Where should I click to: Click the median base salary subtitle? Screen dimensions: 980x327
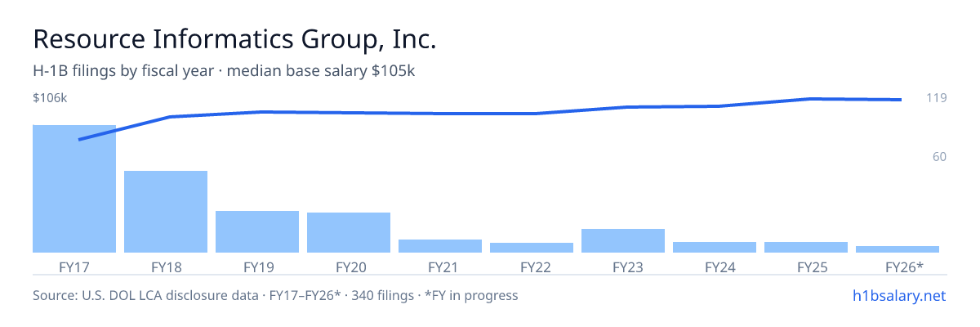point(321,71)
